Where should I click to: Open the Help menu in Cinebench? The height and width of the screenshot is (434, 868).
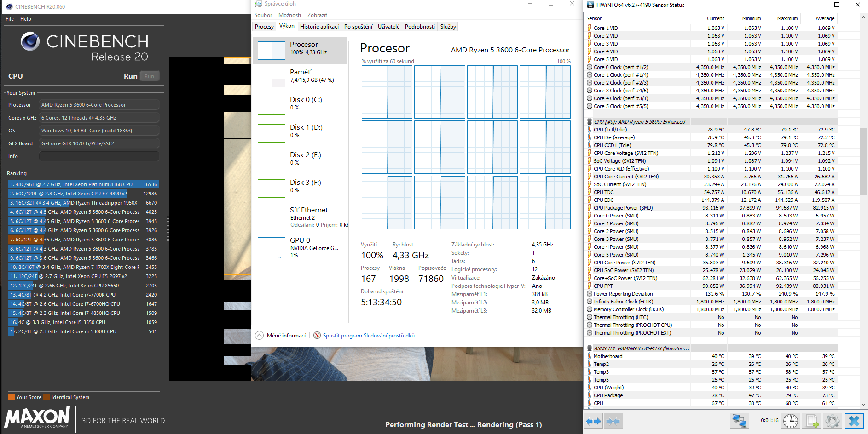click(26, 19)
